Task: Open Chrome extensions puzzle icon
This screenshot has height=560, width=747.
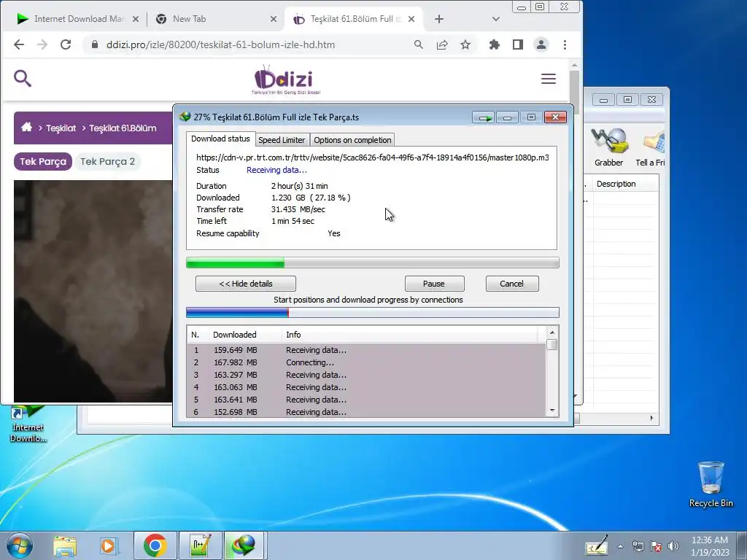Action: point(495,44)
